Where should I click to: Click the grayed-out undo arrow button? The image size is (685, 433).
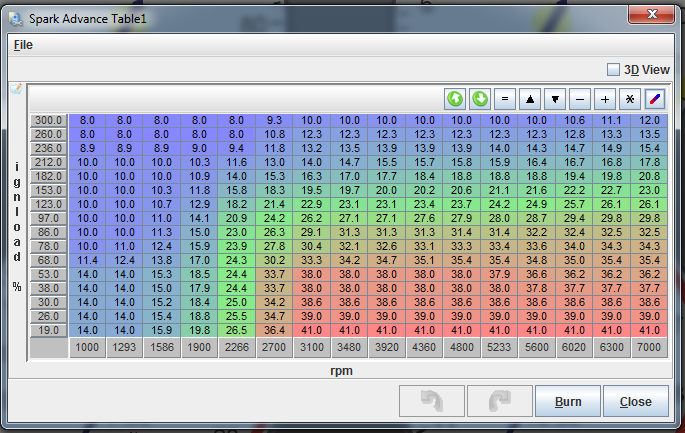pyautogui.click(x=431, y=402)
